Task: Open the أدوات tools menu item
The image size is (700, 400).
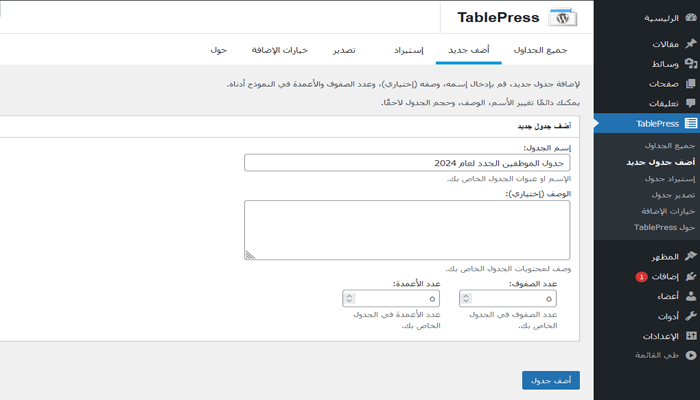Action: tap(647, 316)
